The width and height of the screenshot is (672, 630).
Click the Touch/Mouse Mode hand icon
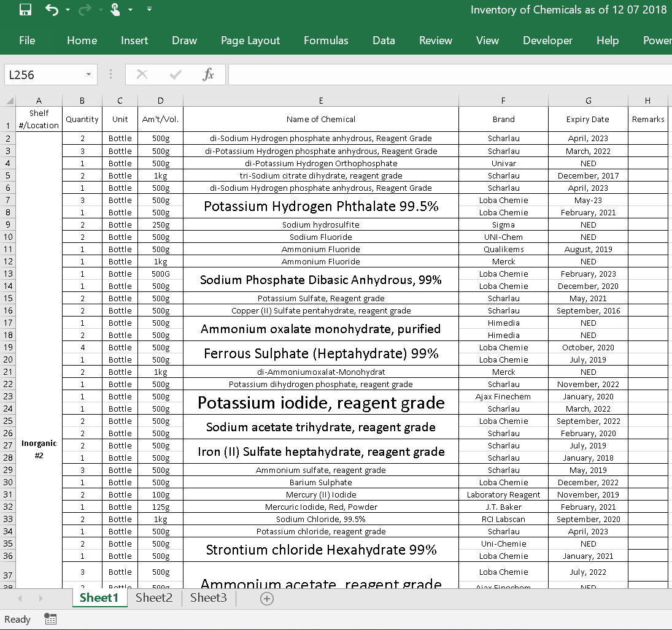click(x=115, y=10)
